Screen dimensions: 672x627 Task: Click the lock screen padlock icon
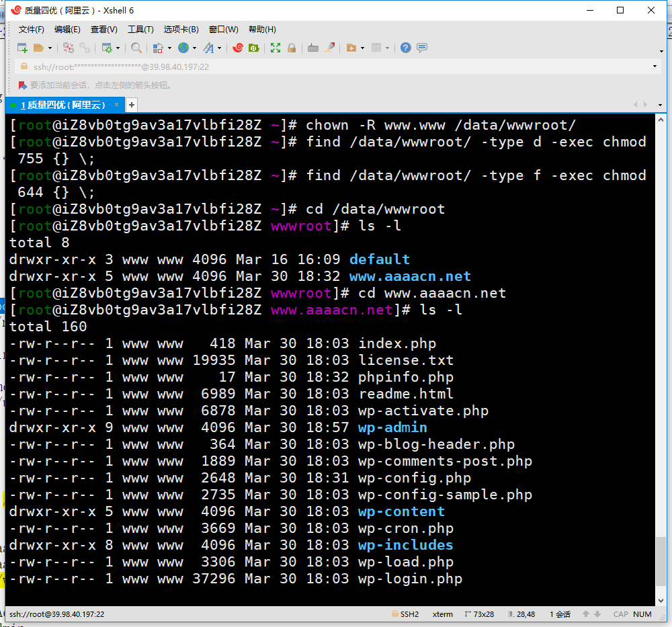pos(292,48)
